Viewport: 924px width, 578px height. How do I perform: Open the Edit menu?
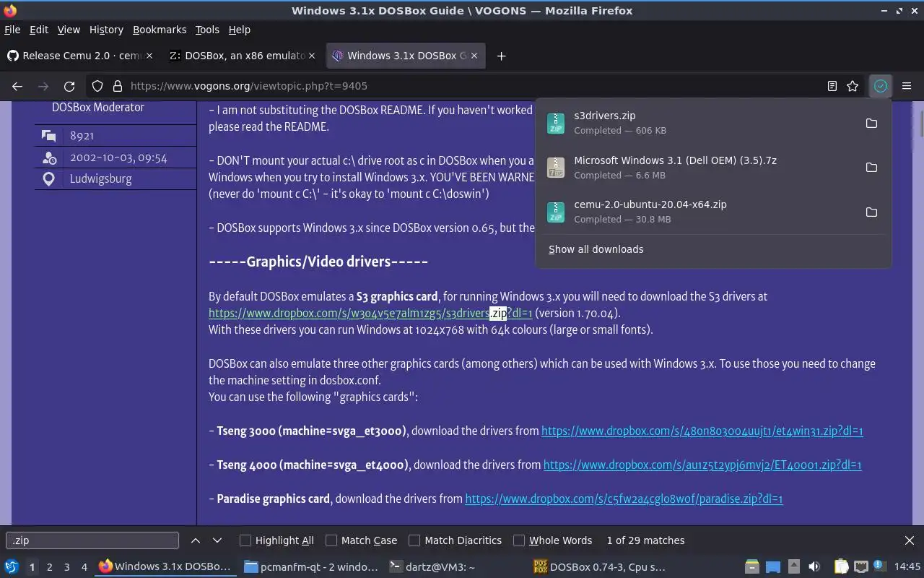pyautogui.click(x=38, y=30)
